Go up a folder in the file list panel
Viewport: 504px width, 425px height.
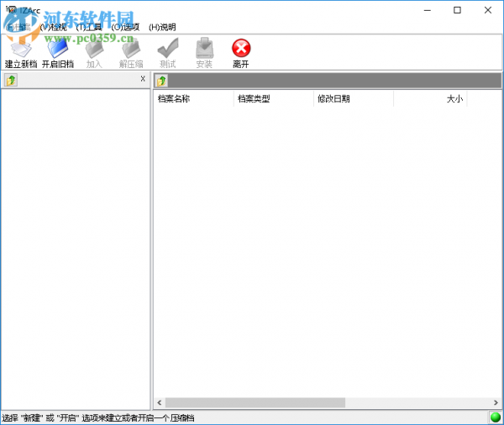161,81
